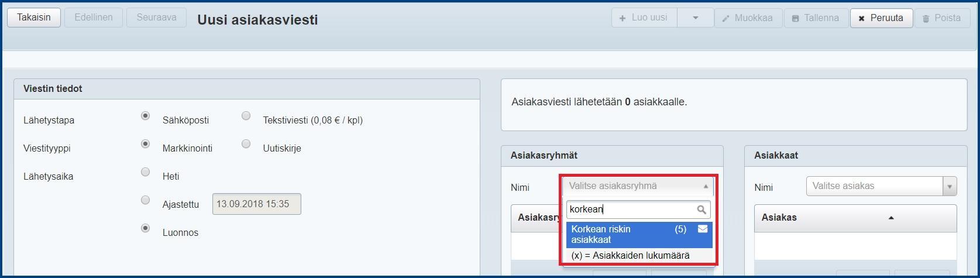The width and height of the screenshot is (980, 278).
Task: Set sending time to Heti
Action: coord(146,172)
